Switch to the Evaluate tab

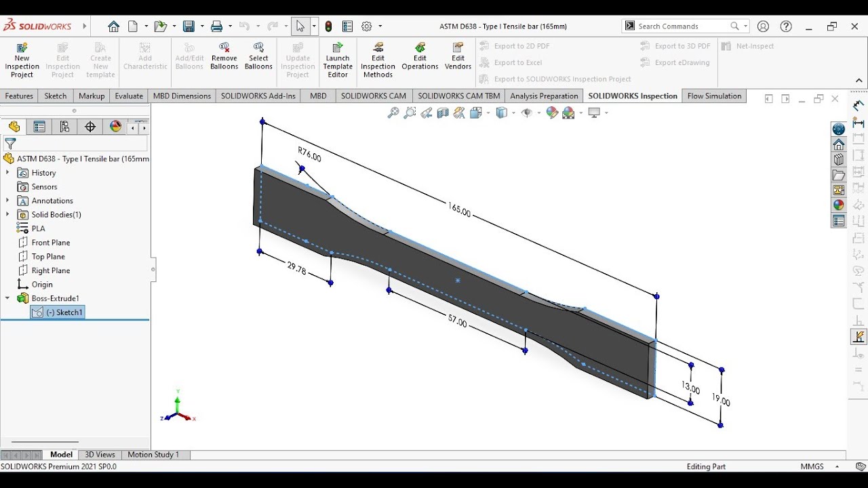[x=129, y=96]
